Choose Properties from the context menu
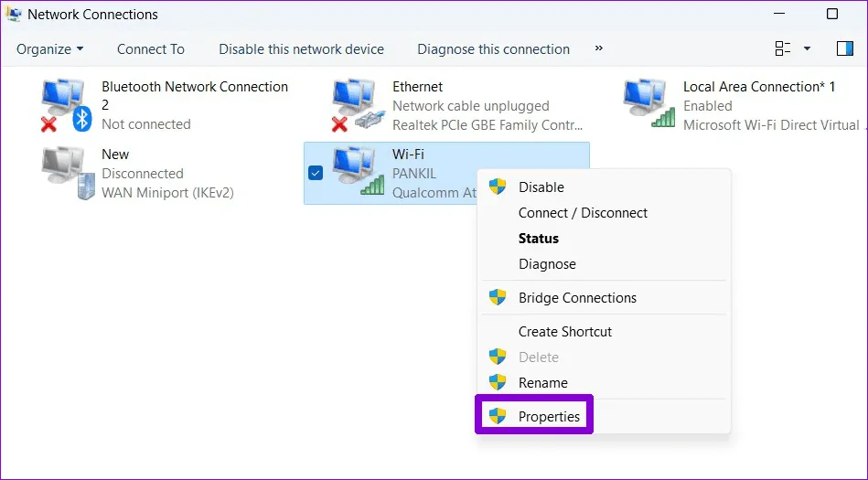 pyautogui.click(x=549, y=417)
